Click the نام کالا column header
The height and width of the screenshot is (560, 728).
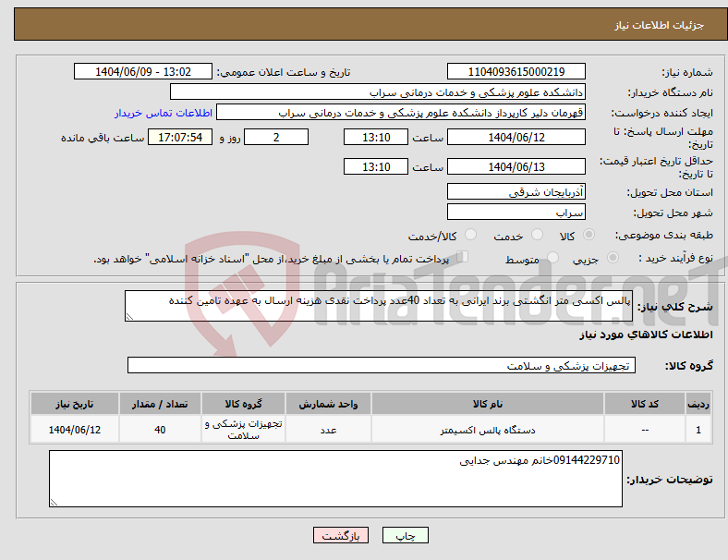[488, 404]
